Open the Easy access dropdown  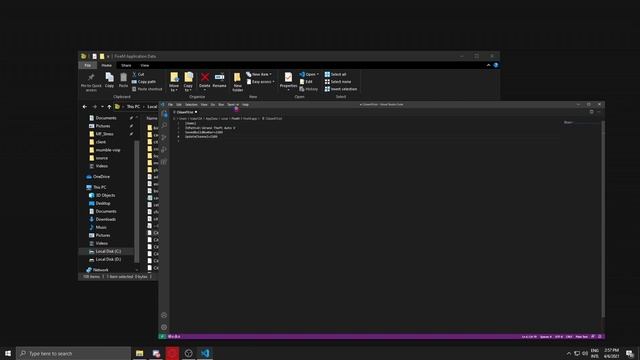[260, 82]
